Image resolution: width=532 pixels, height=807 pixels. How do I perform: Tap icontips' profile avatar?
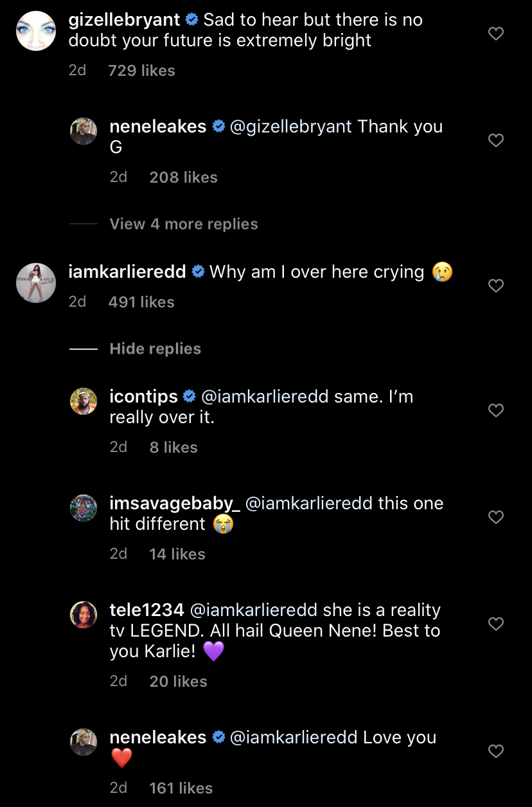coord(84,401)
